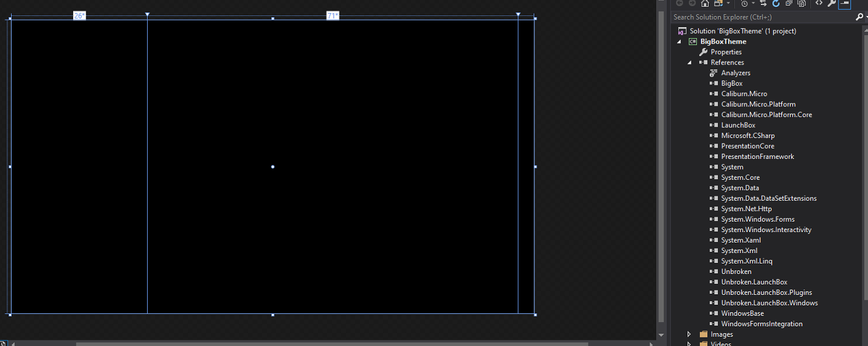Screen dimensions: 868x346
Task: Select the BigBoxTheme project
Action: (x=723, y=42)
